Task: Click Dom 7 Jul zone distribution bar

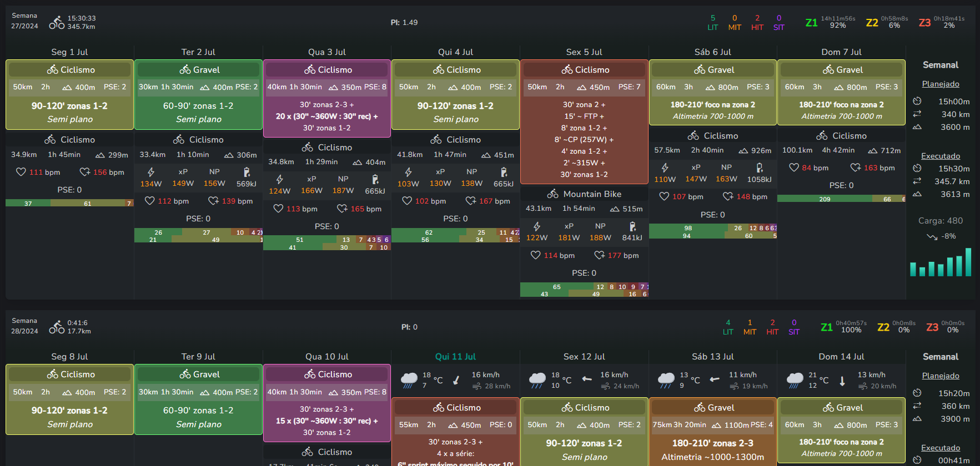Action: 841,199
